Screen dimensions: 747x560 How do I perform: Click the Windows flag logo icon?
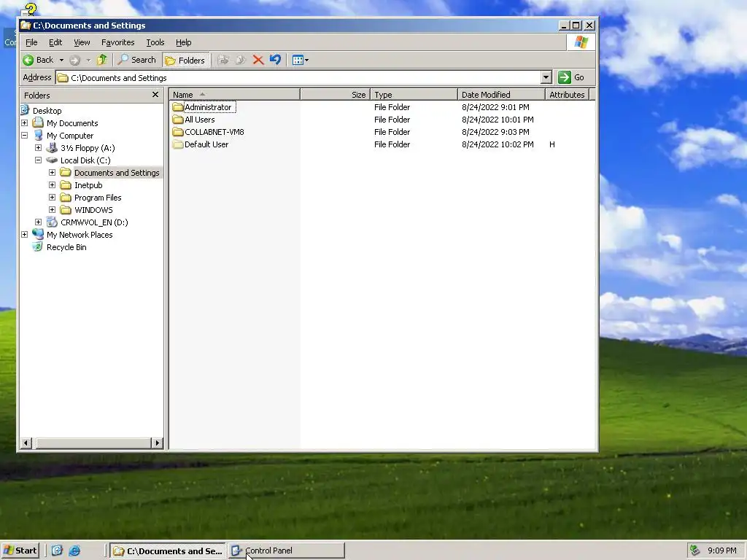click(581, 42)
